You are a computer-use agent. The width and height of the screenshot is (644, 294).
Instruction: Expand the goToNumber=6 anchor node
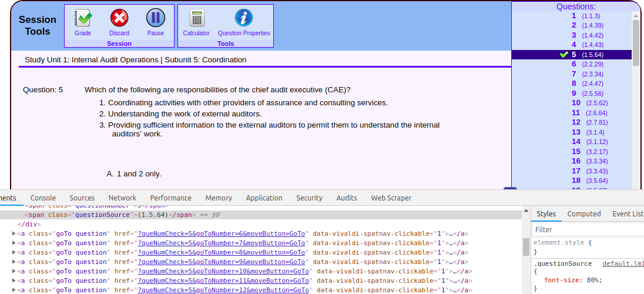(14, 234)
